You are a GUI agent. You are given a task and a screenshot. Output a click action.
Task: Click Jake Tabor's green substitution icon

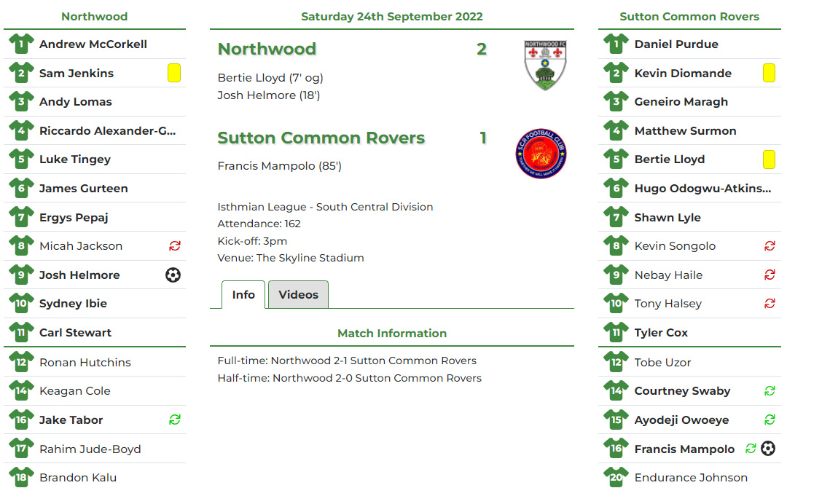tap(174, 420)
